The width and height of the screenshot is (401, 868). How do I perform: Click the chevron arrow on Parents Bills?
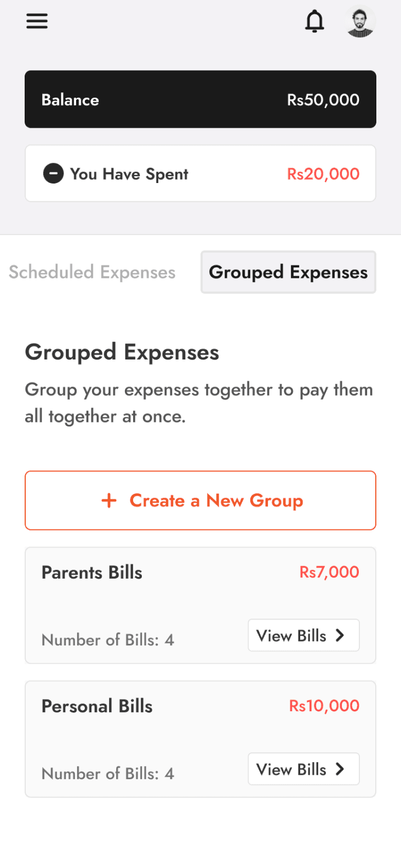pyautogui.click(x=340, y=635)
